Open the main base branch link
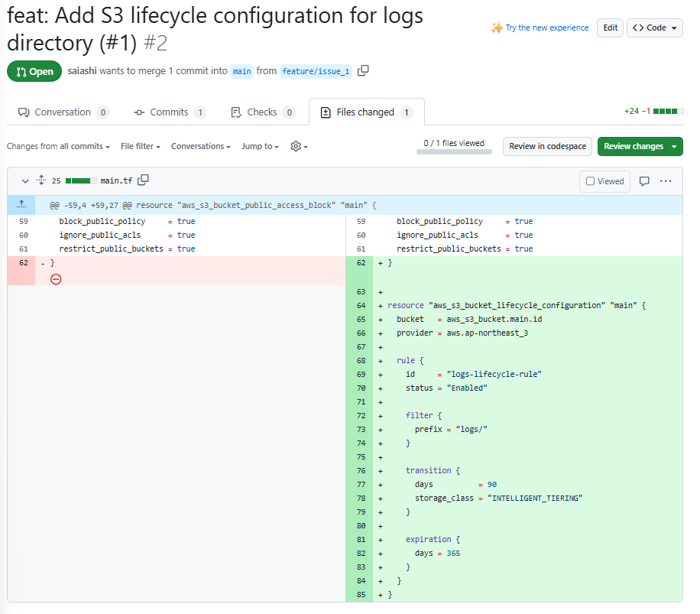Screen dimensions: 700x614 (241, 71)
